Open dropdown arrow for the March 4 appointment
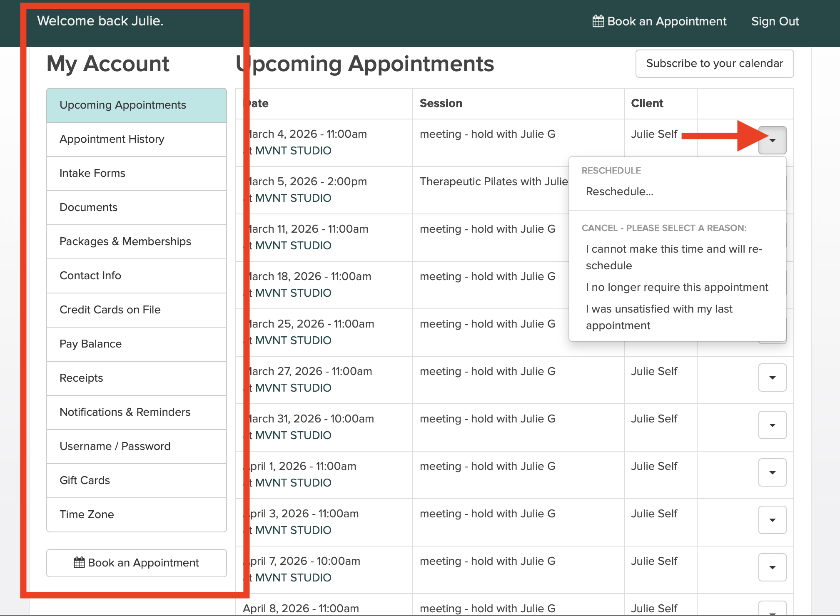The image size is (840, 616). [x=772, y=141]
